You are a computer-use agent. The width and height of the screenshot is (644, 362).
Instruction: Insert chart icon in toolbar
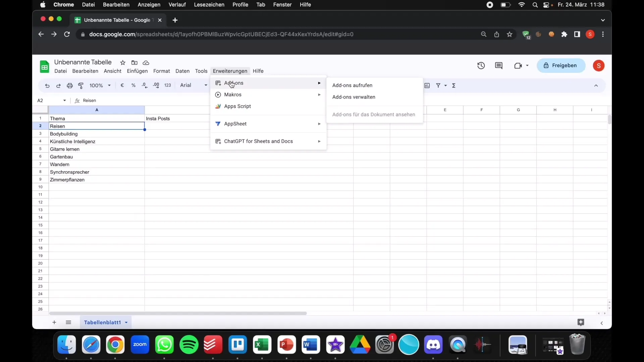pos(427,86)
